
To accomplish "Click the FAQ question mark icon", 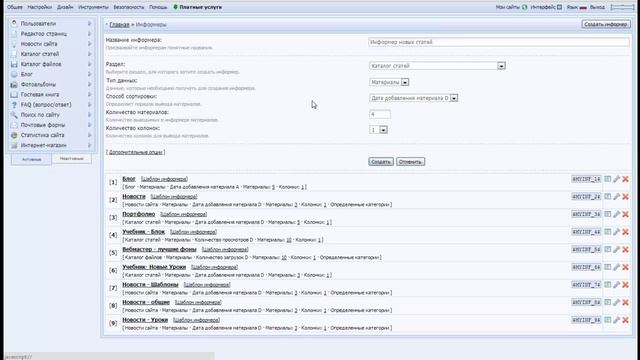I will [14, 105].
